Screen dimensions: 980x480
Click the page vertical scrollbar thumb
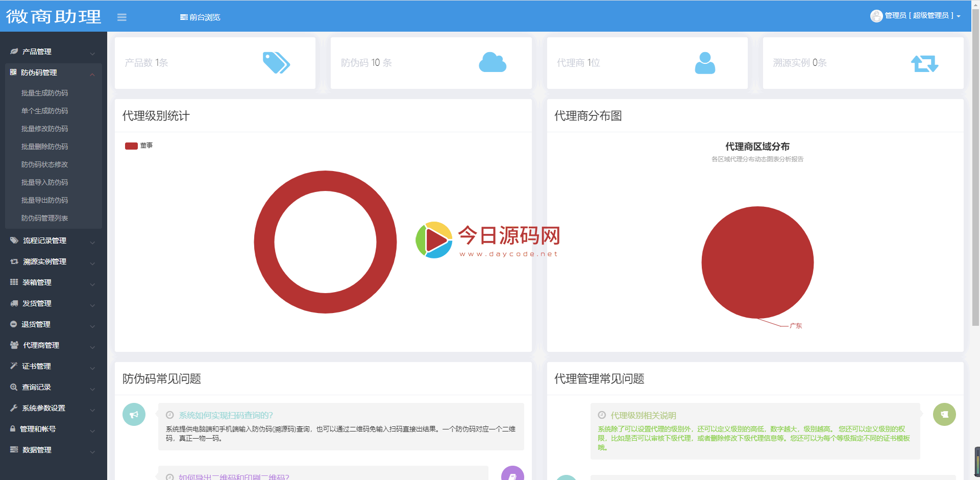(975, 169)
